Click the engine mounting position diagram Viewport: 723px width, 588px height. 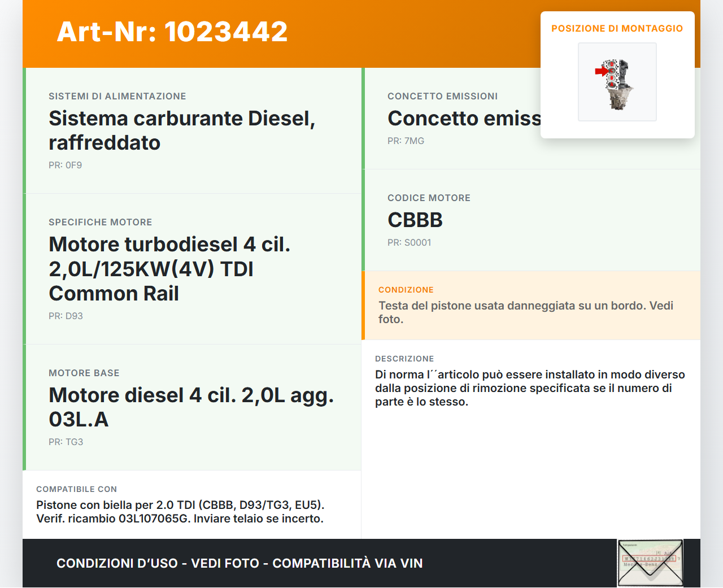click(x=617, y=82)
